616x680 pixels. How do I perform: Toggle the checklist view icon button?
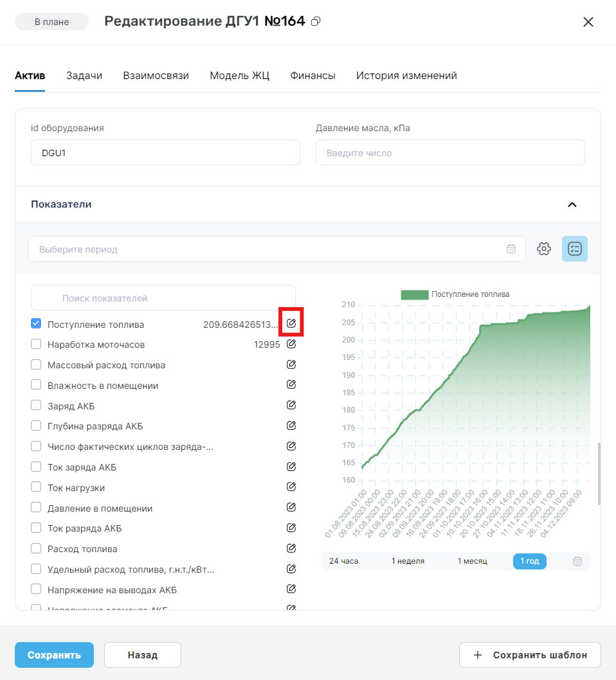pyautogui.click(x=575, y=249)
